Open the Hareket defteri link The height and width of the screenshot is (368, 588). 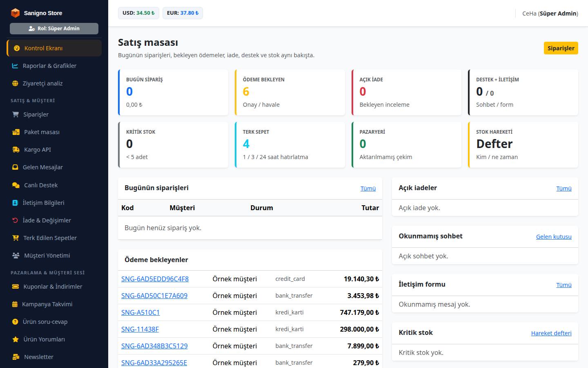(551, 333)
